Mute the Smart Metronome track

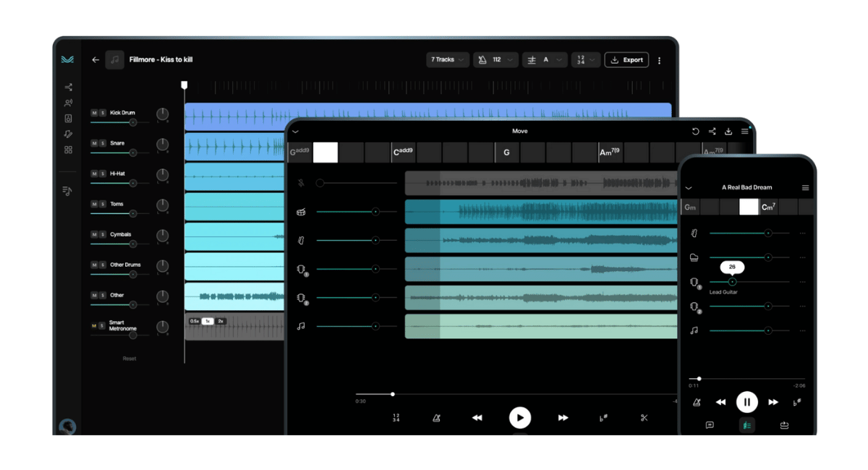coord(94,326)
